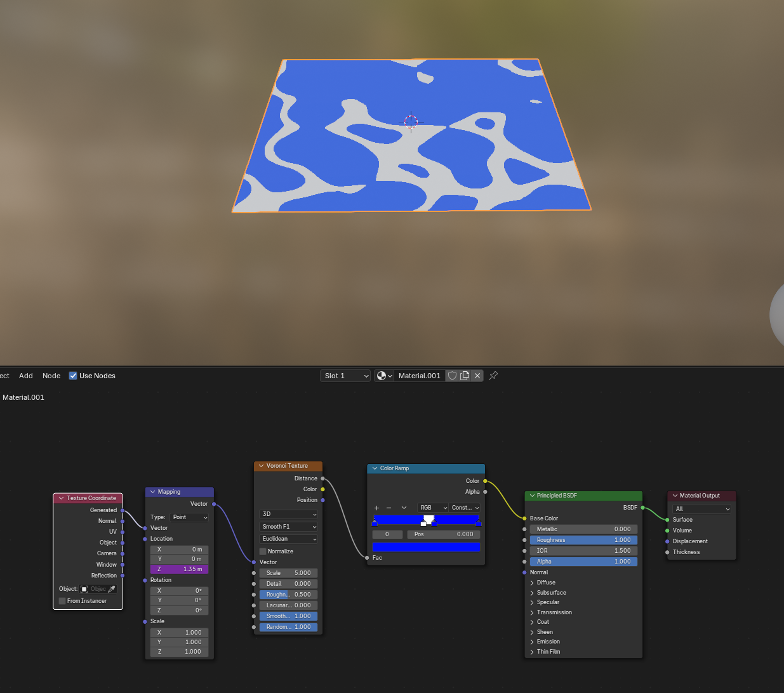
Task: Click the Voronoi Smoothness slider
Action: pos(288,616)
